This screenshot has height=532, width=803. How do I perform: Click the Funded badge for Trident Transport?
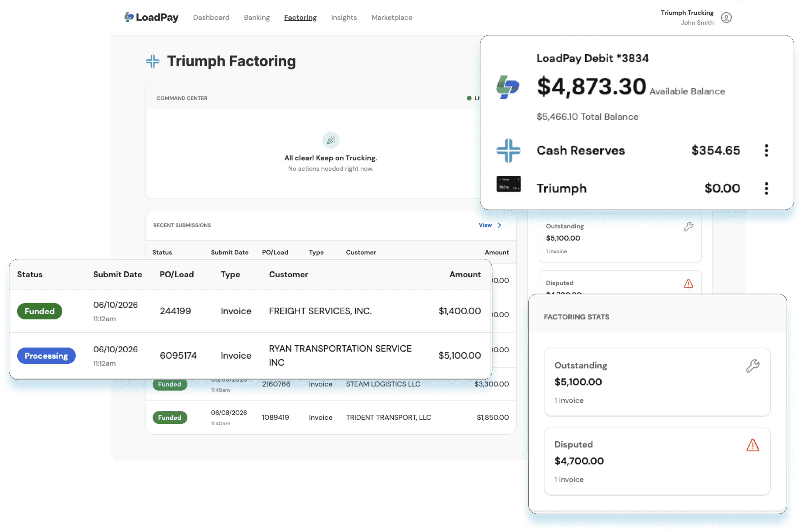click(170, 417)
